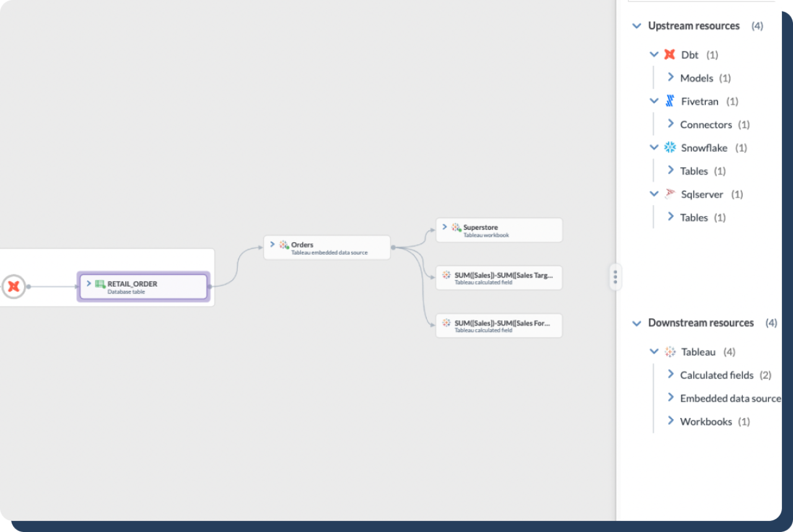Expand Calculated fields under Tableau
Viewport: 793px width, 532px height.
(x=670, y=375)
